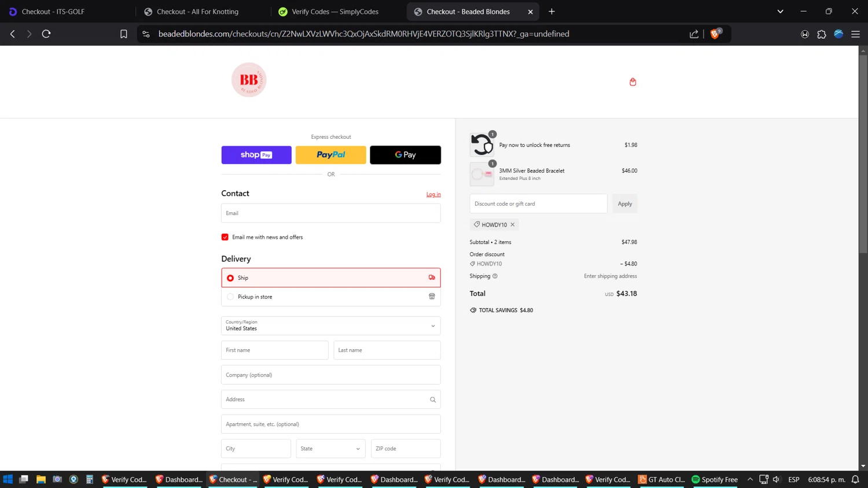The width and height of the screenshot is (868, 488).
Task: Select Pickup in store option
Action: (x=331, y=297)
